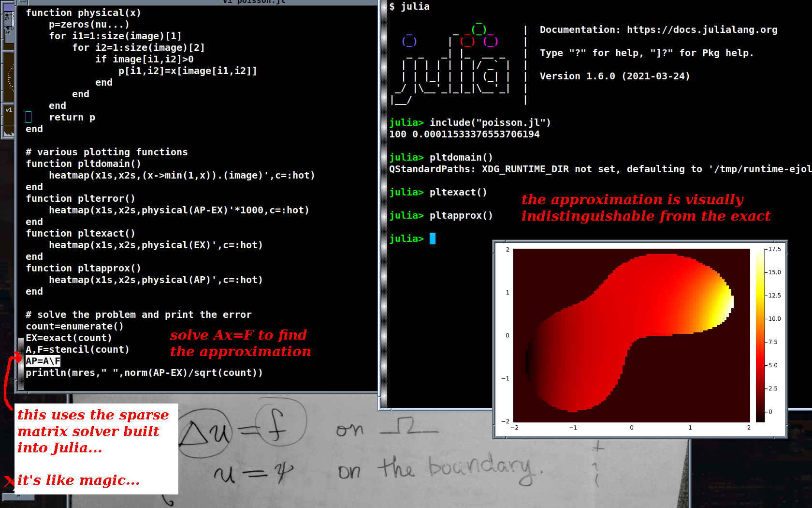
Task: Click the vi editor's left scrollbar thumb
Action: point(20,364)
